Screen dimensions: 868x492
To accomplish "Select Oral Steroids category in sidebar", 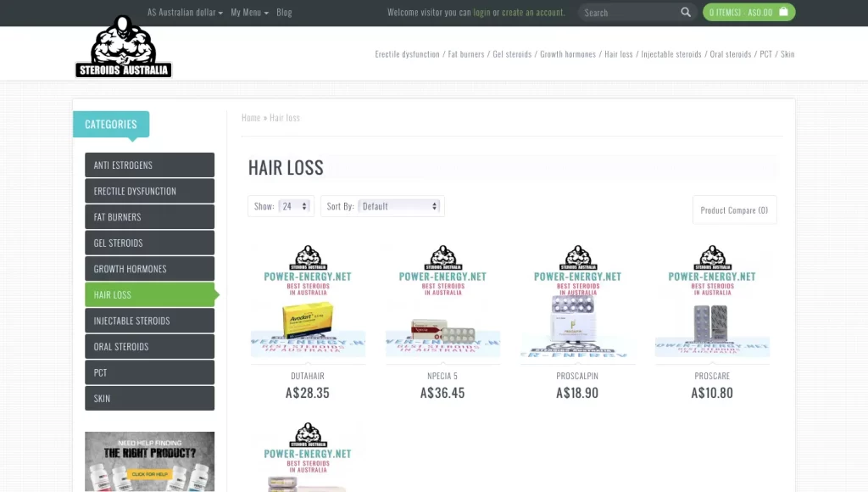I will [x=149, y=347].
